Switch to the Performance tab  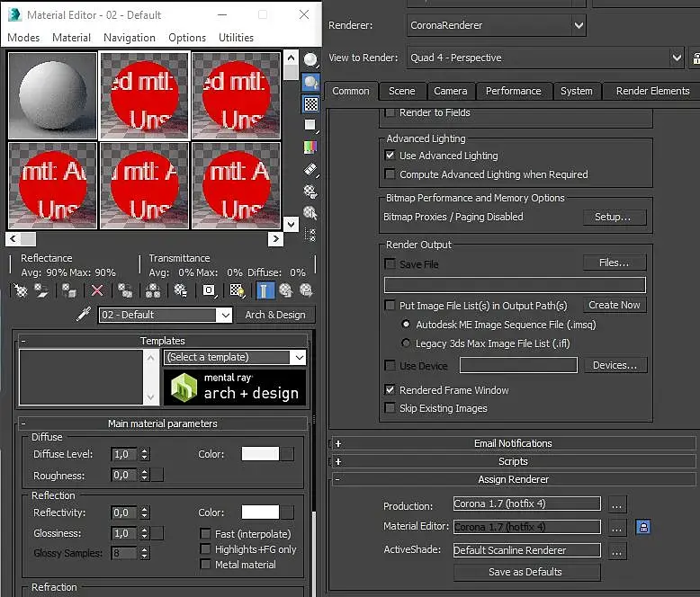click(514, 91)
